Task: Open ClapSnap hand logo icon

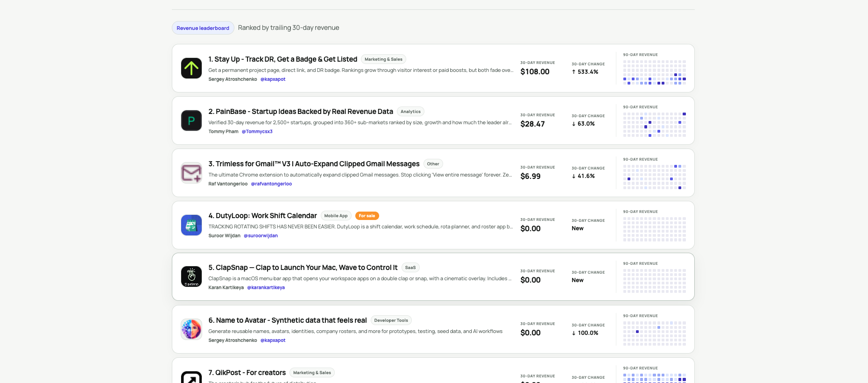Action: (191, 277)
